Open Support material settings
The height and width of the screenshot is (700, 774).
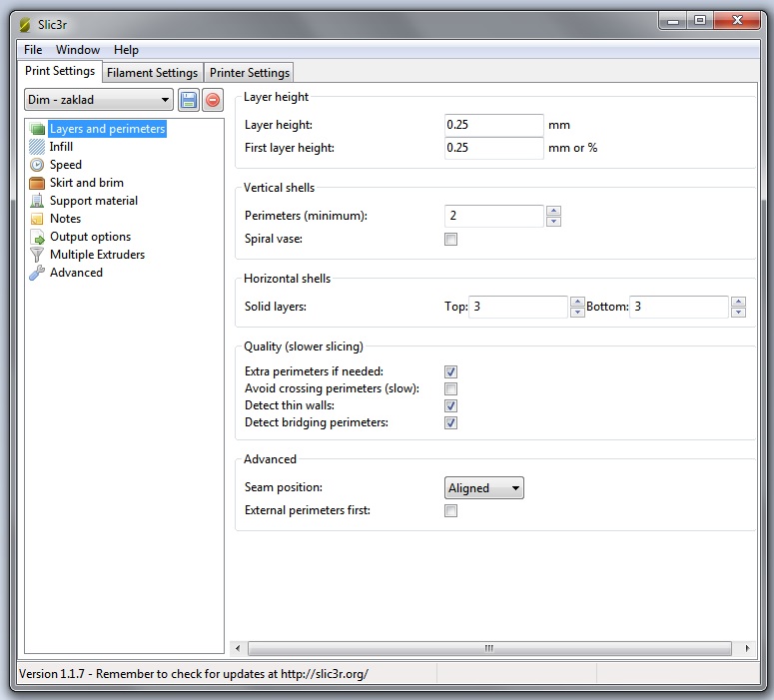click(94, 201)
